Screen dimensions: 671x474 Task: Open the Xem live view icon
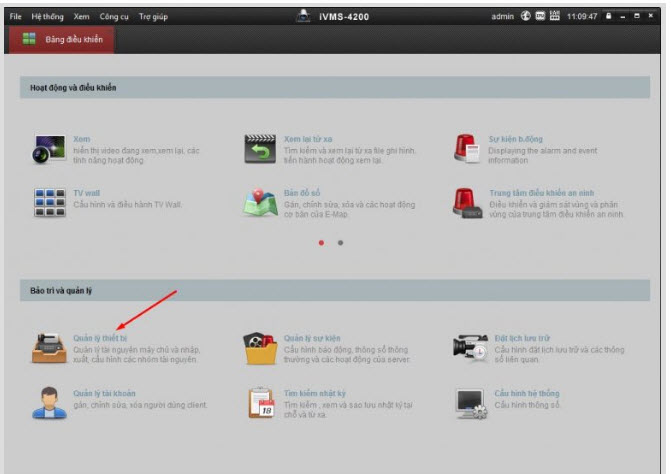(49, 148)
